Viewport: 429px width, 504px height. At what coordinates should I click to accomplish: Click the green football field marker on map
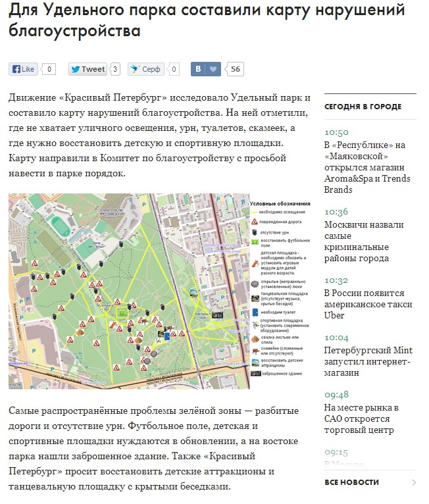click(x=122, y=312)
